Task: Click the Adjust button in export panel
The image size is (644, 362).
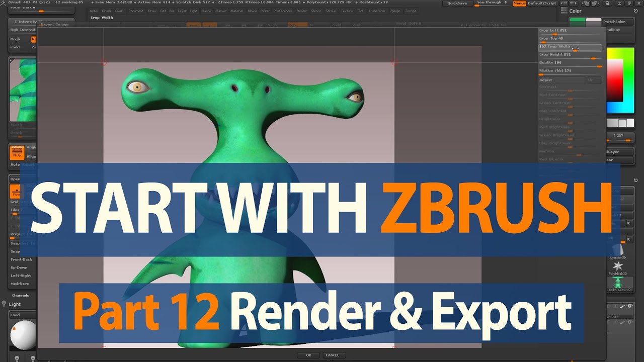Action: [561, 80]
